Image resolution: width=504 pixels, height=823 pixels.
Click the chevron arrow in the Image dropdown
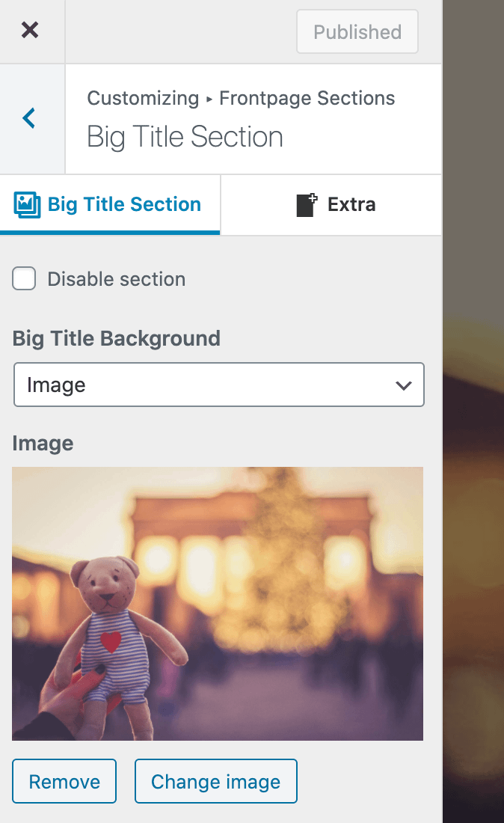(403, 385)
